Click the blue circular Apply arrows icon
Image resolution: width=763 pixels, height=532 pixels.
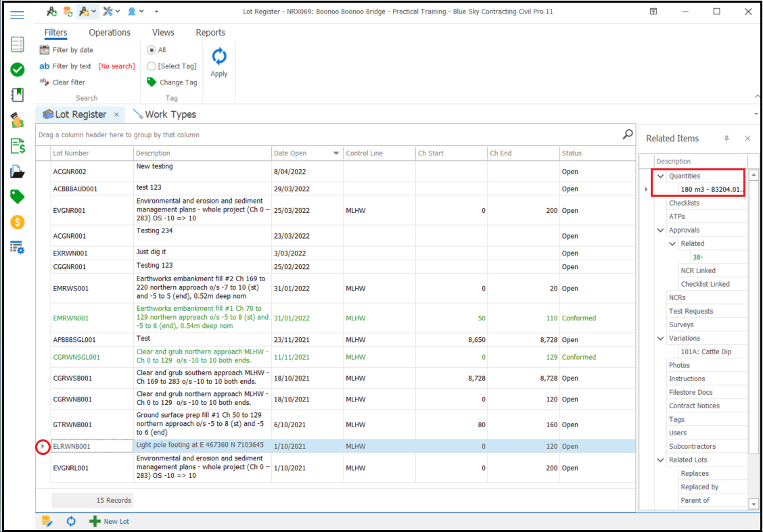tap(219, 56)
